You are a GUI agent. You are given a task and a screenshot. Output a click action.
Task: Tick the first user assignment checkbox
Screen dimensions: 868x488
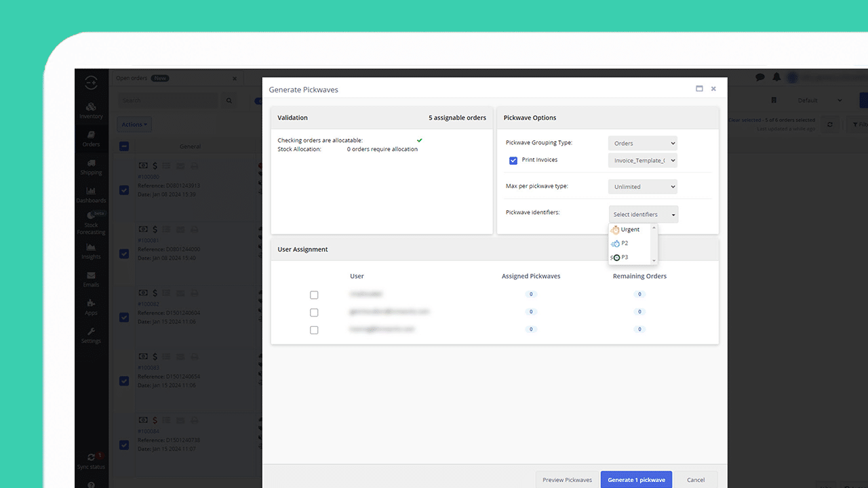[314, 295]
